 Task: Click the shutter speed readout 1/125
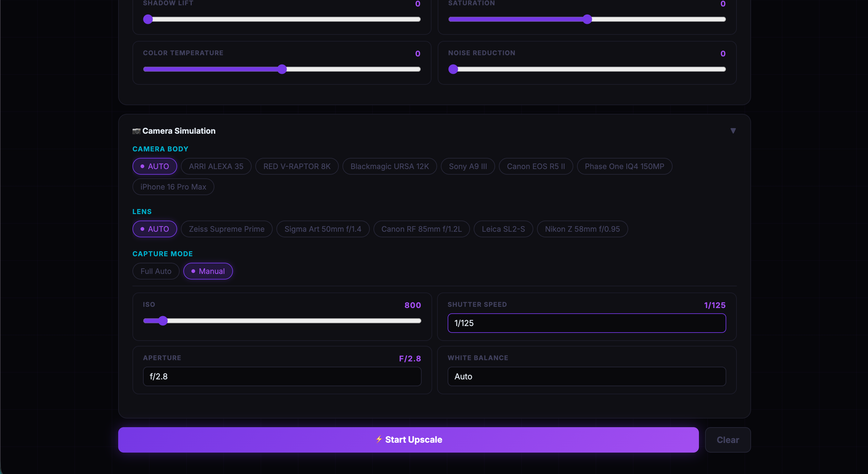(715, 305)
